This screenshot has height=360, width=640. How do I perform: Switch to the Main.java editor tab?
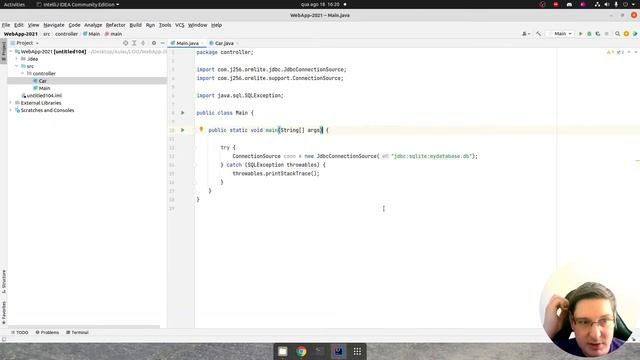click(187, 43)
